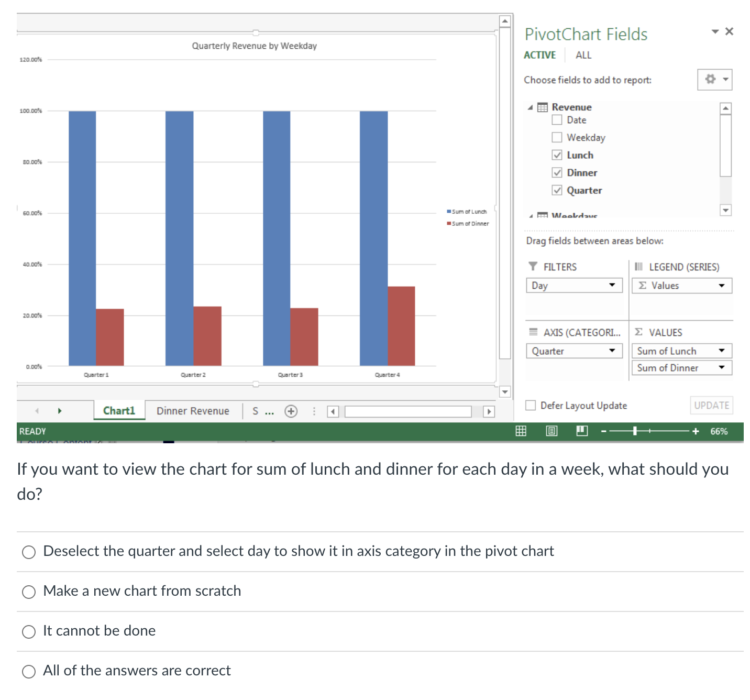Click the zoom out minus icon
Image resolution: width=750 pixels, height=700 pixels.
coord(603,431)
